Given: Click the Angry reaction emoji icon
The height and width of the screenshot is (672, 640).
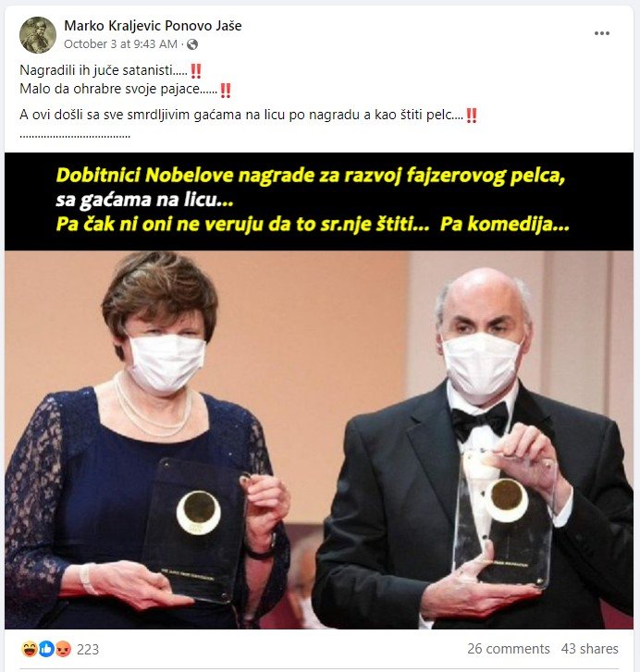Looking at the screenshot, I should pyautogui.click(x=62, y=649).
